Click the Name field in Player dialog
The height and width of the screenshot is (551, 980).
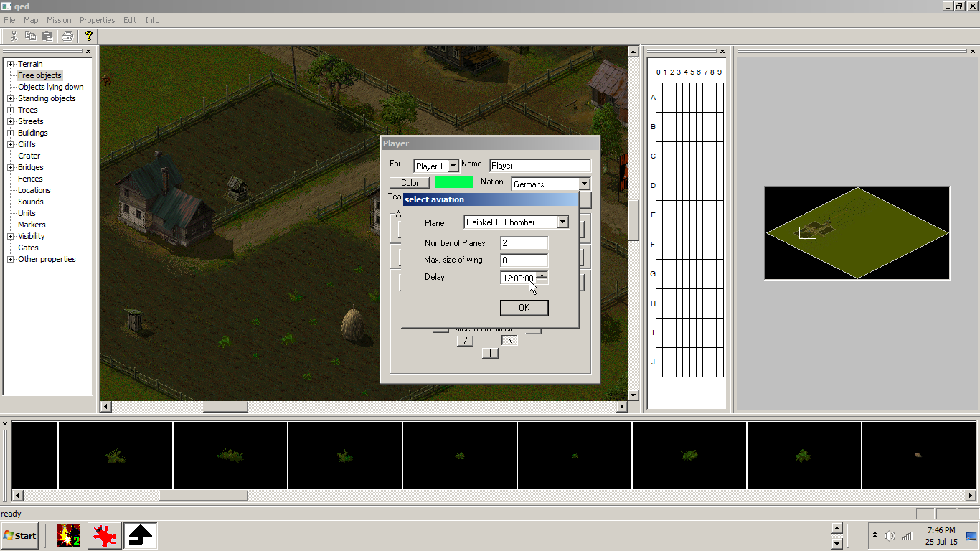click(540, 166)
